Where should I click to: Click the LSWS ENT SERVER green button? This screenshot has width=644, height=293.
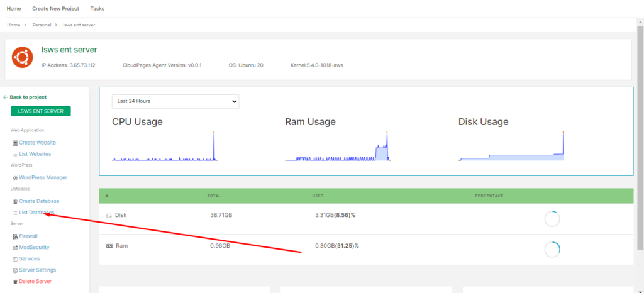[x=41, y=111]
